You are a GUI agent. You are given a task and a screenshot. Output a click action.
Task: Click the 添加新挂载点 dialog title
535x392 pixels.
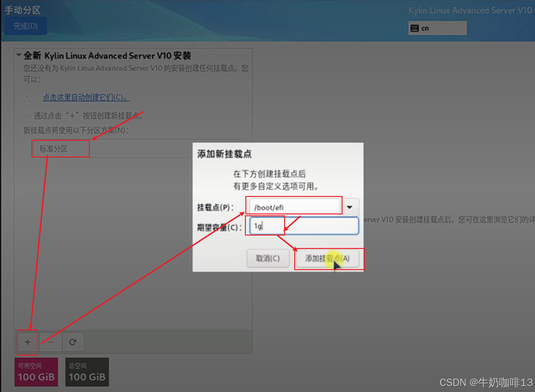point(224,154)
